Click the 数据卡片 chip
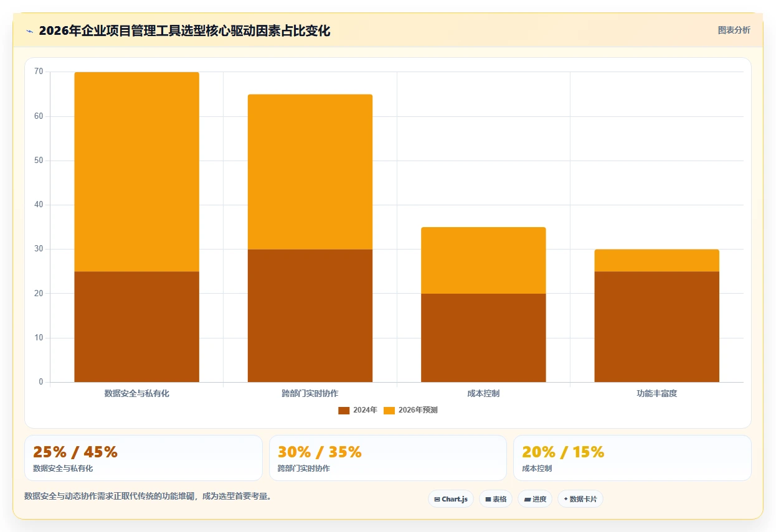Image resolution: width=776 pixels, height=532 pixels. point(580,499)
